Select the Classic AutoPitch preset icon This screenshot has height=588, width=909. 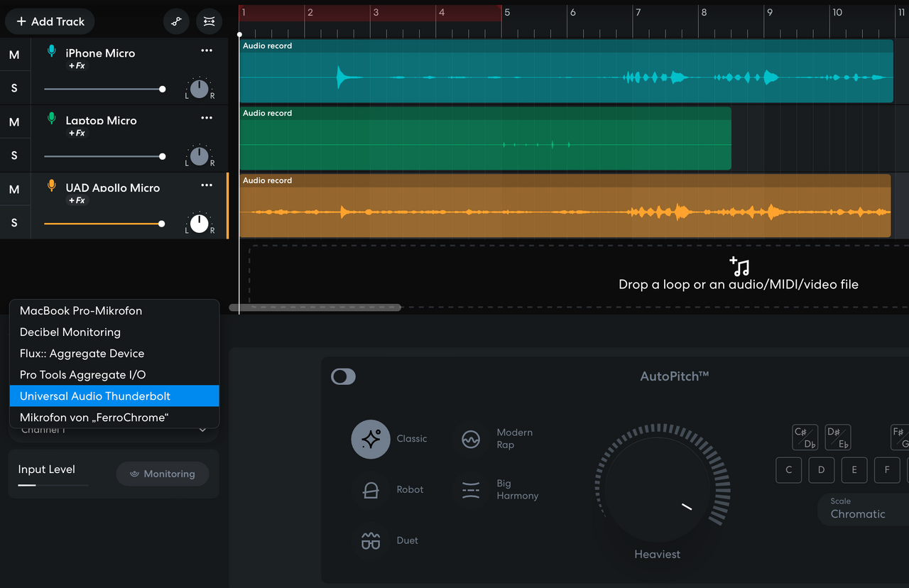click(371, 439)
